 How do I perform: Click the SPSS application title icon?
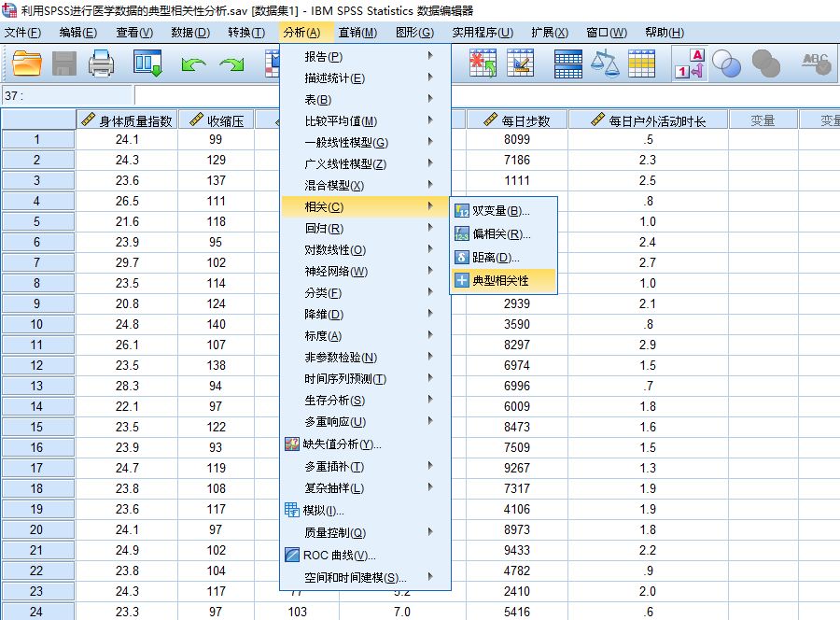(9, 9)
